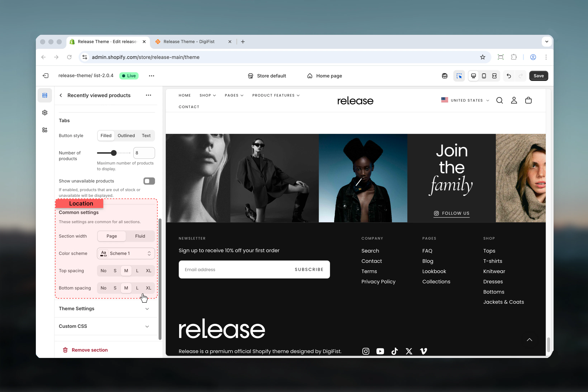Set Section width to Page
The image size is (588, 392).
click(x=112, y=236)
